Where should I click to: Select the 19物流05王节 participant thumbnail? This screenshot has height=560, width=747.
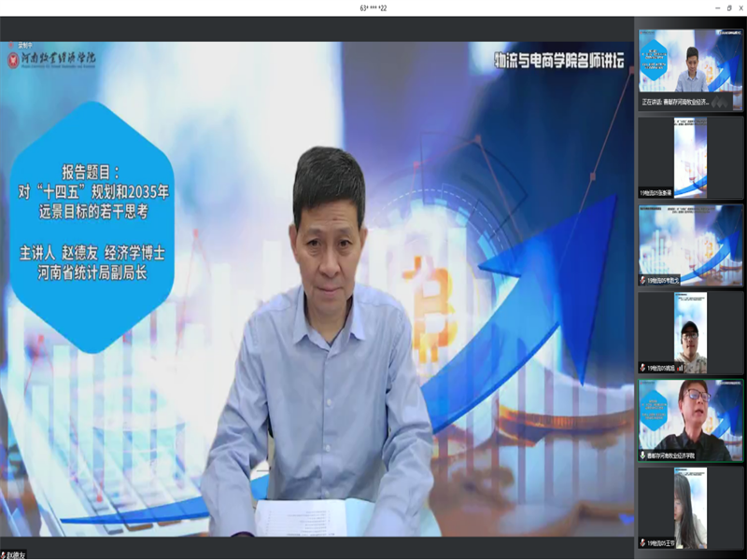point(690,507)
